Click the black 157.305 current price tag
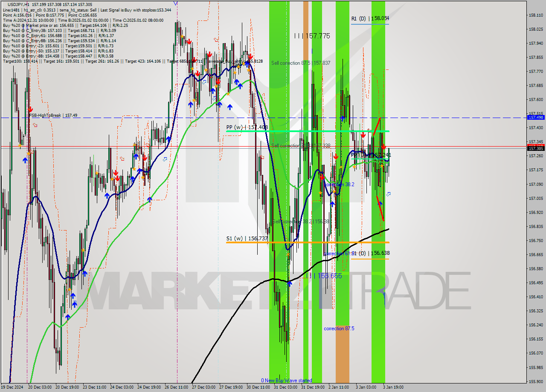Viewport: 546px width, 392px height. click(x=536, y=148)
